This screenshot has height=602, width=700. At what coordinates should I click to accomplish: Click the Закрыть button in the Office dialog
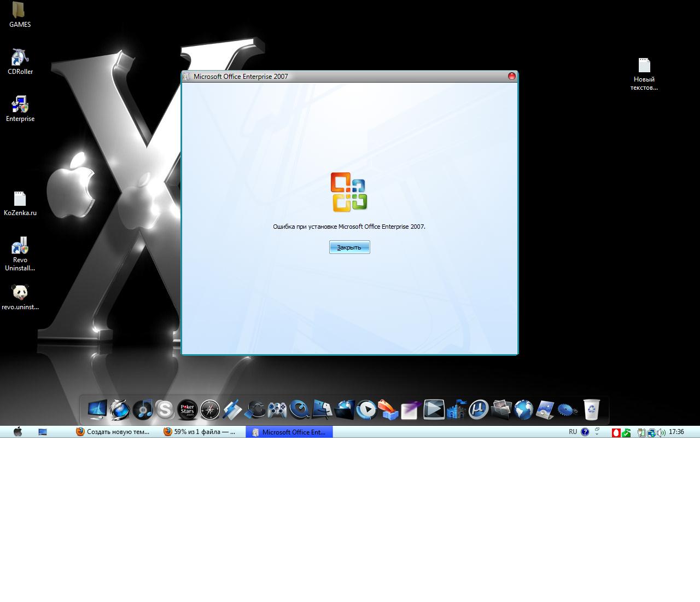(x=349, y=247)
